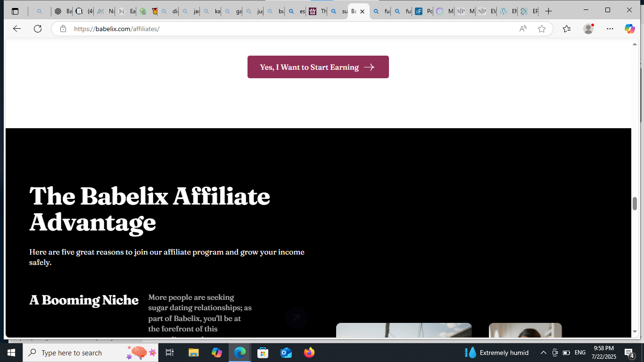
Task: Switch to the "Nc" tab
Action: pyautogui.click(x=106, y=11)
